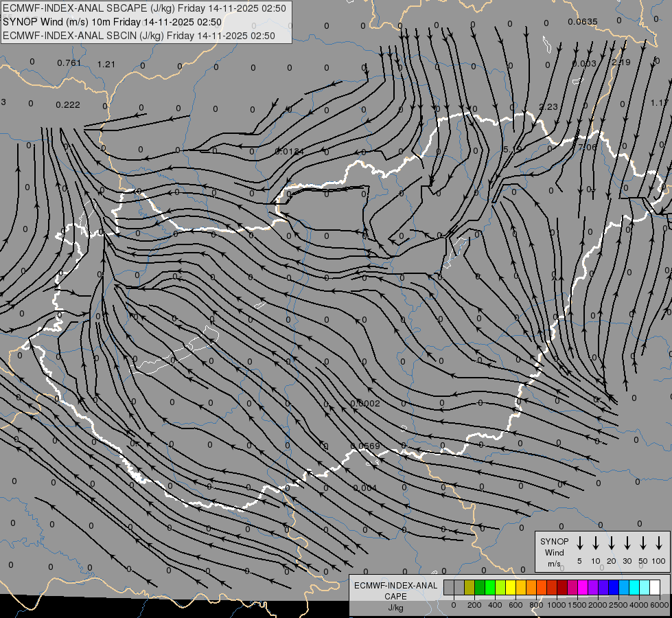This screenshot has height=618, width=672.
Task: Pick the pinkish-magenta swatch right of 1500 tick
Action: point(572,587)
